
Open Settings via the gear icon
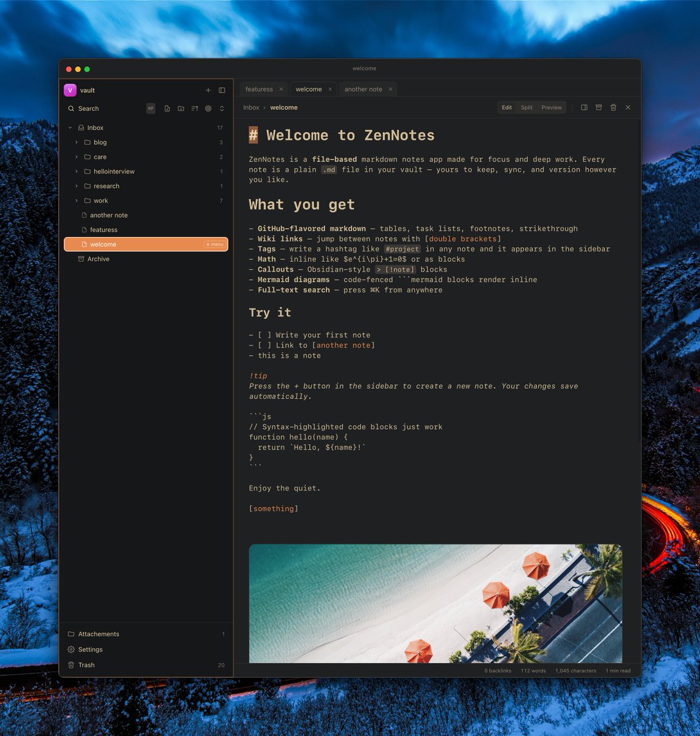tap(71, 650)
